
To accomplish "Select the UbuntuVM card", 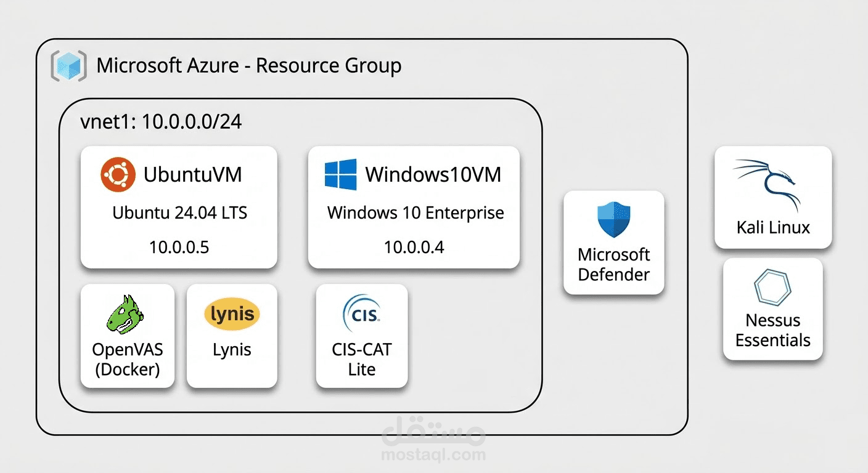I will coord(178,208).
